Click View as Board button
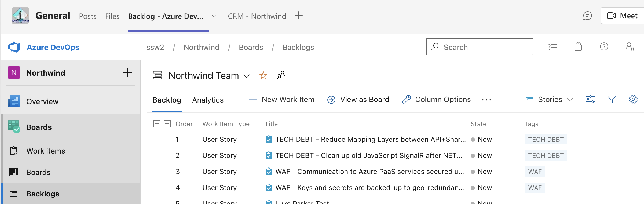This screenshot has height=204, width=644. tap(358, 100)
